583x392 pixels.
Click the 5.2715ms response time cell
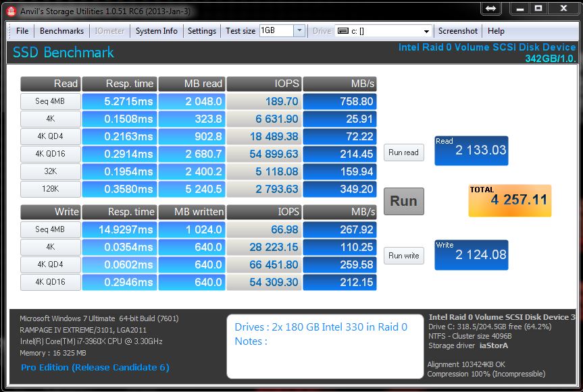click(x=120, y=101)
